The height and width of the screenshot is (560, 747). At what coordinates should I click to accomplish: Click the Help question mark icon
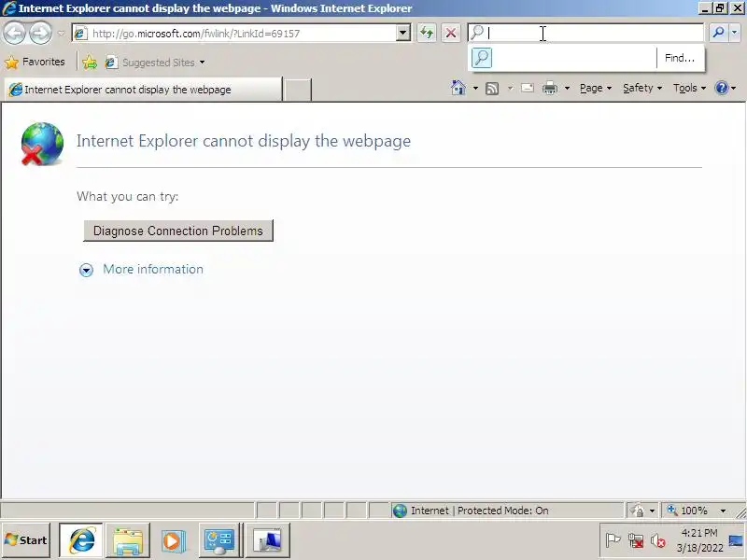click(722, 88)
